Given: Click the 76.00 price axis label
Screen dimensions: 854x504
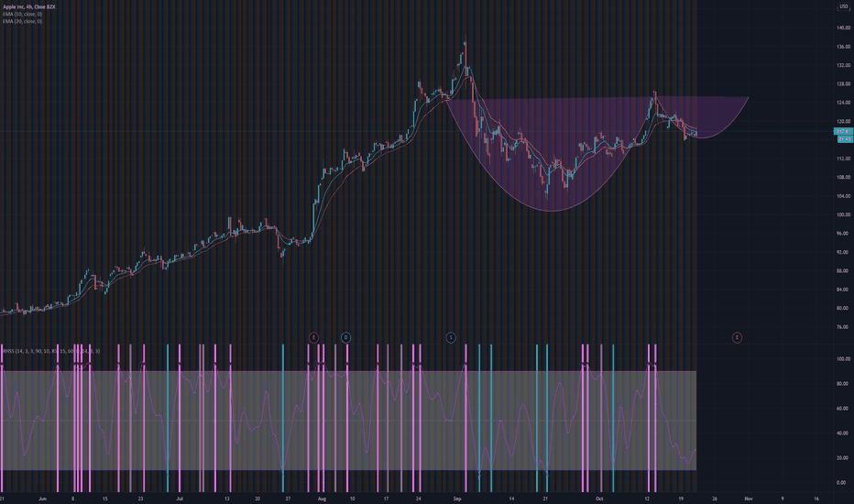Looking at the screenshot, I should coord(844,327).
